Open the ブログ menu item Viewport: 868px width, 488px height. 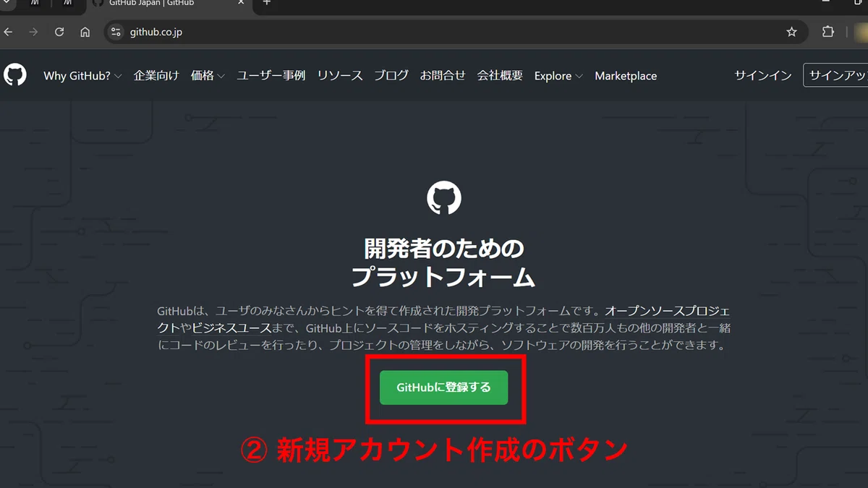click(391, 76)
